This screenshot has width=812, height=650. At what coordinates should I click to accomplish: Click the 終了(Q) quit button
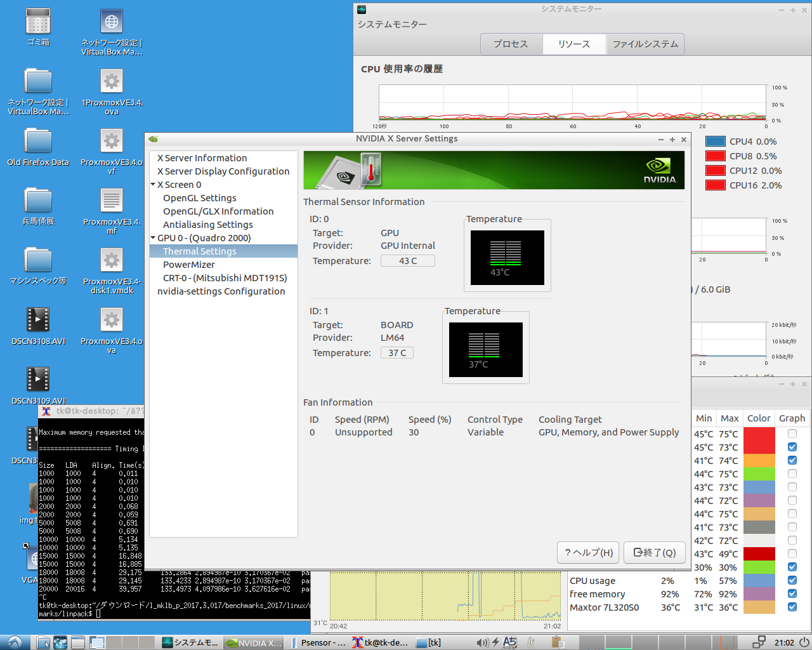pos(655,552)
